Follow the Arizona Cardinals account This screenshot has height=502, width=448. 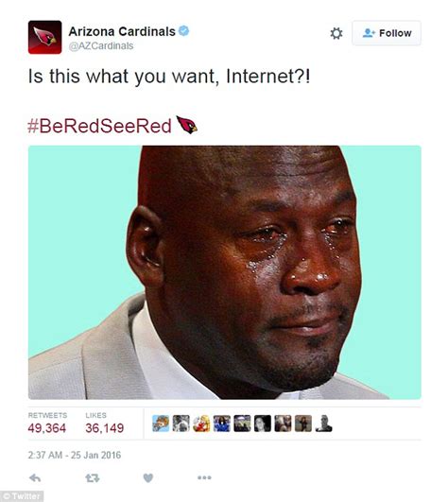tap(387, 33)
